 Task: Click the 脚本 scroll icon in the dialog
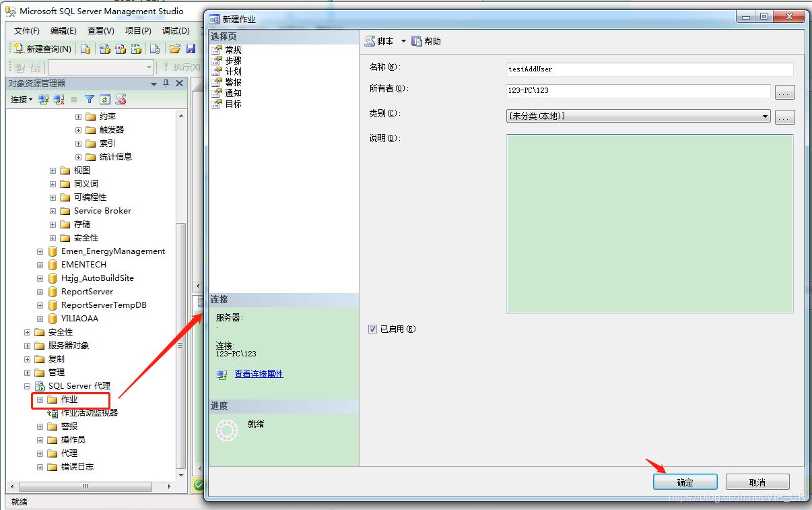coord(370,41)
